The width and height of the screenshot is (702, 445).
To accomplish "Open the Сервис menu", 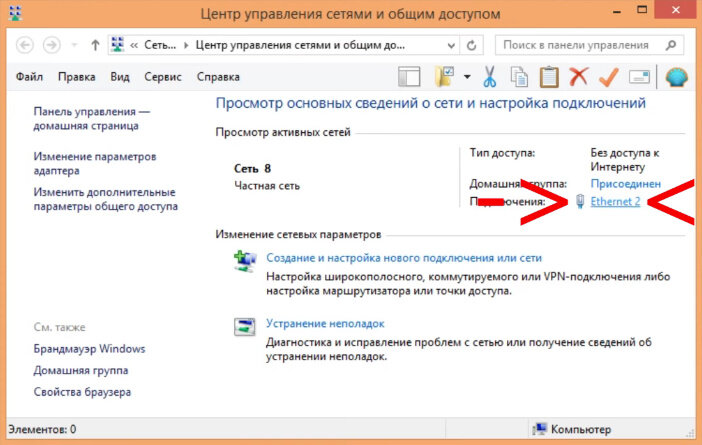I will pos(163,77).
